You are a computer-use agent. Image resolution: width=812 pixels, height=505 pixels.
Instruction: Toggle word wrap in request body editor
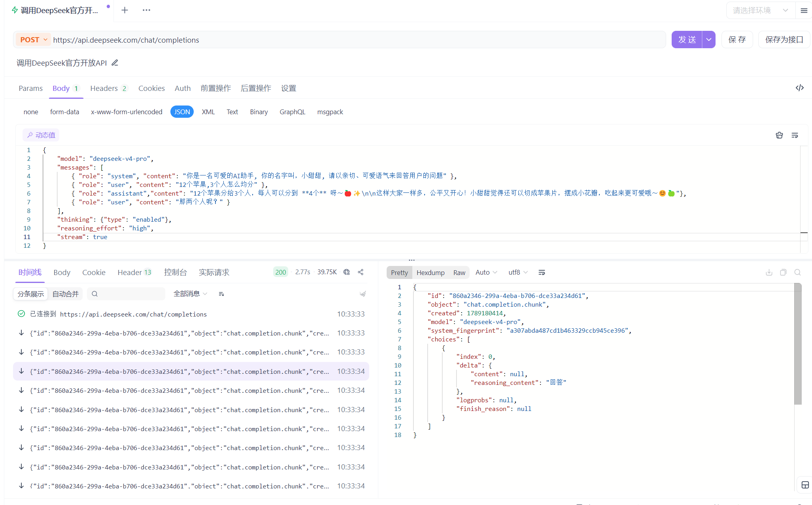(x=795, y=135)
